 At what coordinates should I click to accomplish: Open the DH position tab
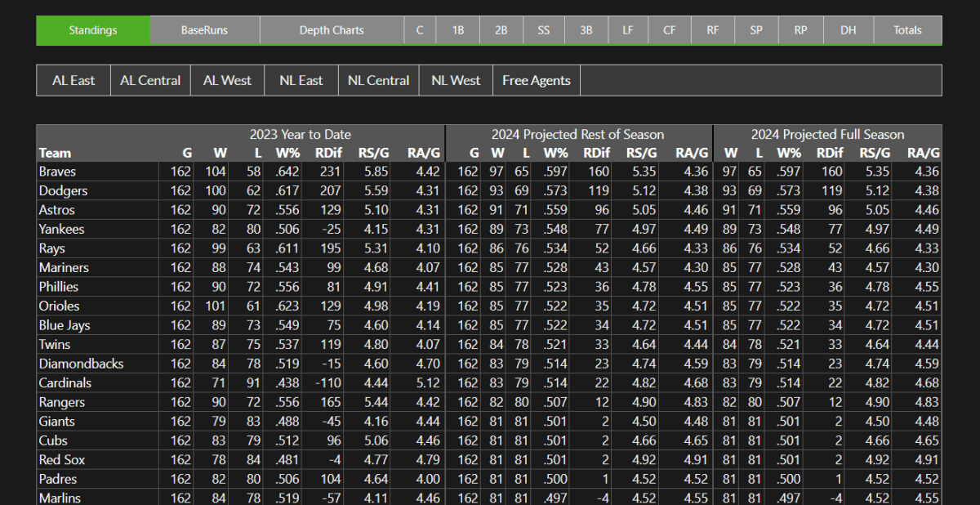(x=849, y=30)
